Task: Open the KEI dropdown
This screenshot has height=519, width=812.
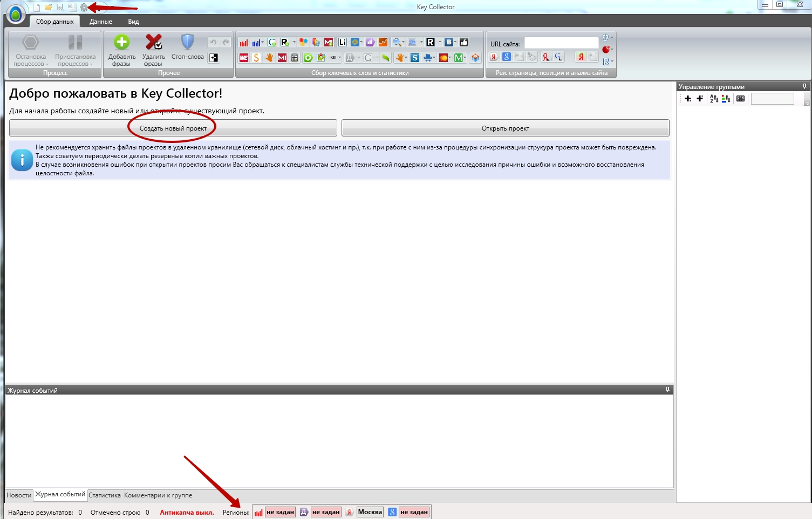Action: click(339, 58)
